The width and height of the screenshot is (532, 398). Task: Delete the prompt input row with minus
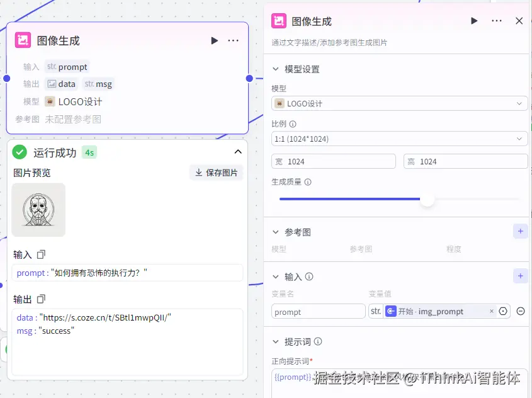521,311
